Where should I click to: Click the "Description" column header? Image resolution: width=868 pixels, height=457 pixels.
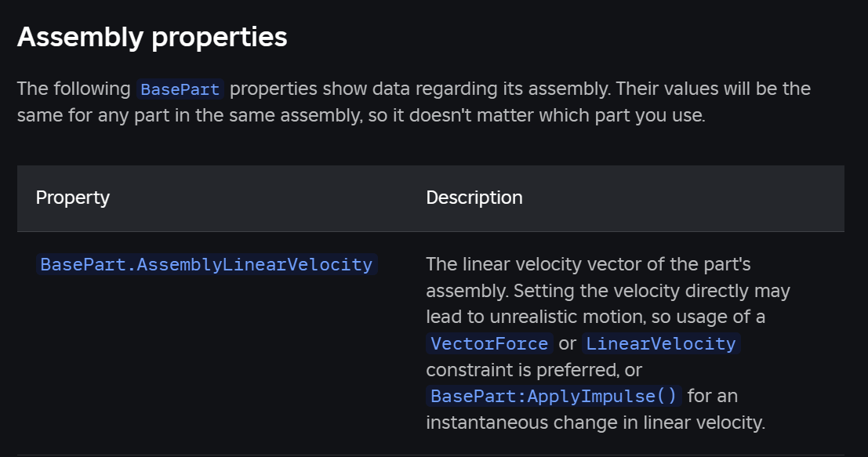coord(474,198)
